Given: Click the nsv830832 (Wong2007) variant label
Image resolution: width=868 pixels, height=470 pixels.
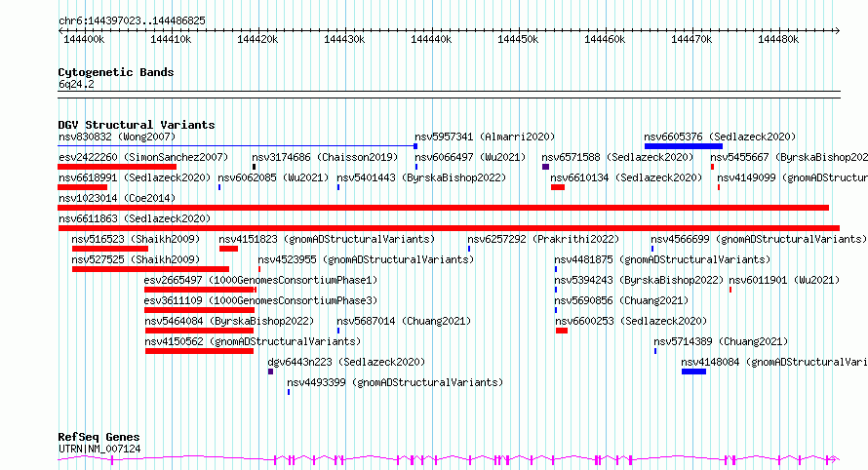Looking at the screenshot, I should (117, 137).
